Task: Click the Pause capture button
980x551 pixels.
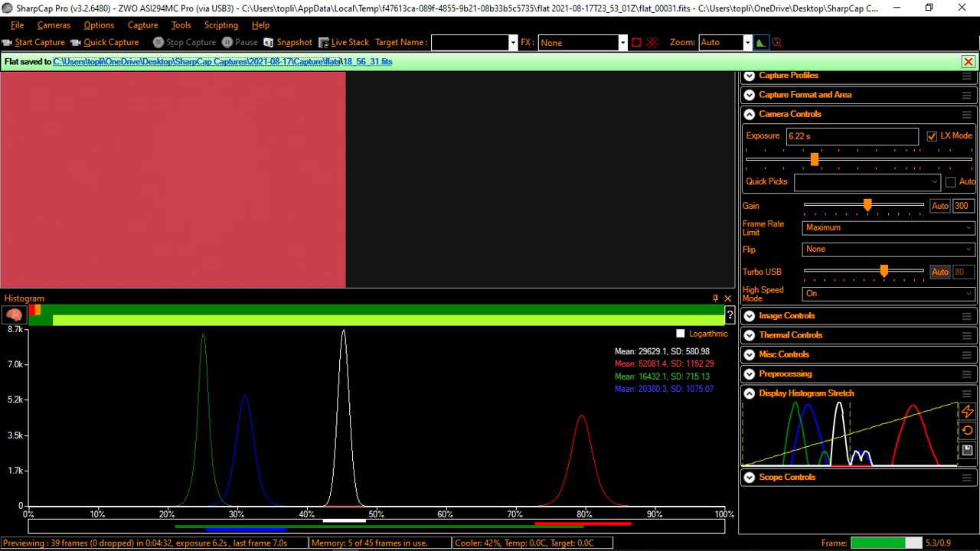Action: tap(240, 43)
